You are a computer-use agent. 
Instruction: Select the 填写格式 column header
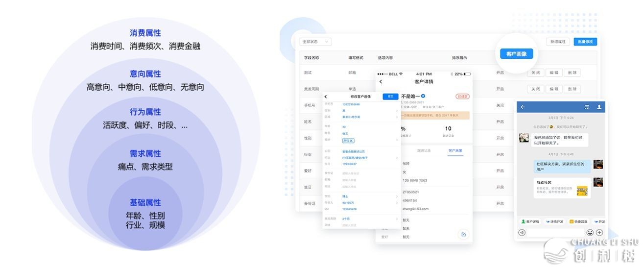[x=356, y=58]
